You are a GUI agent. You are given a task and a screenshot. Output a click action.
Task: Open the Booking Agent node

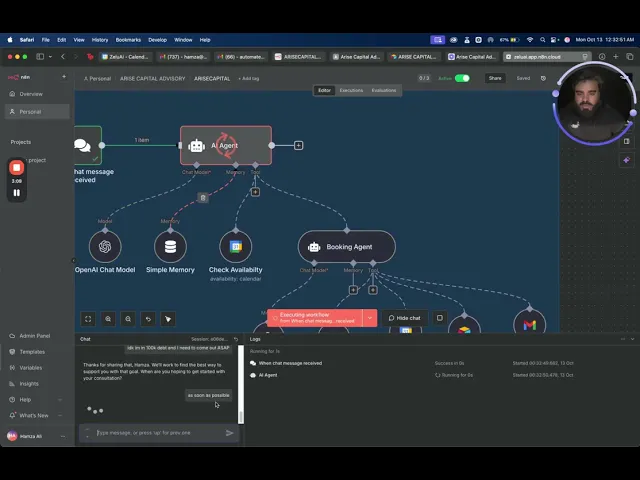[x=347, y=247]
